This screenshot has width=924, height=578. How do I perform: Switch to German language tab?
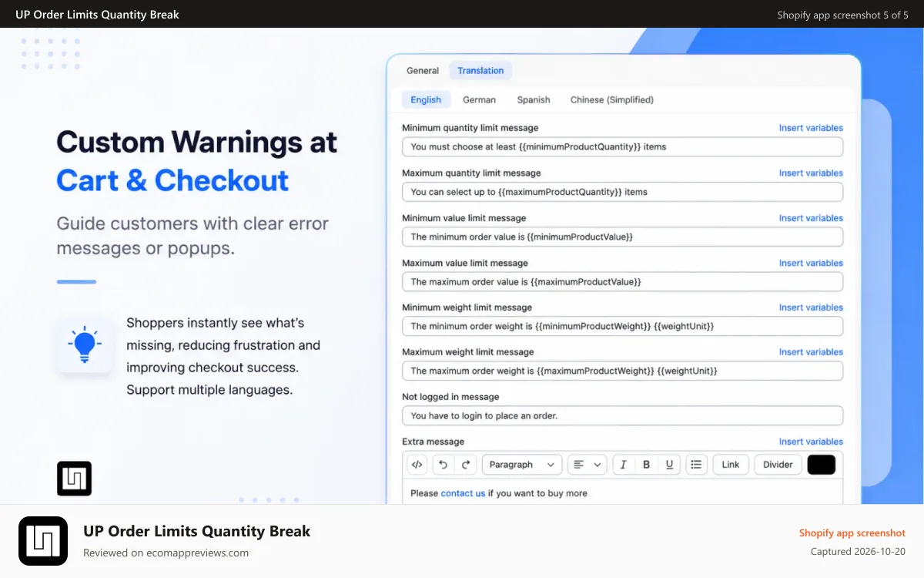click(x=479, y=99)
